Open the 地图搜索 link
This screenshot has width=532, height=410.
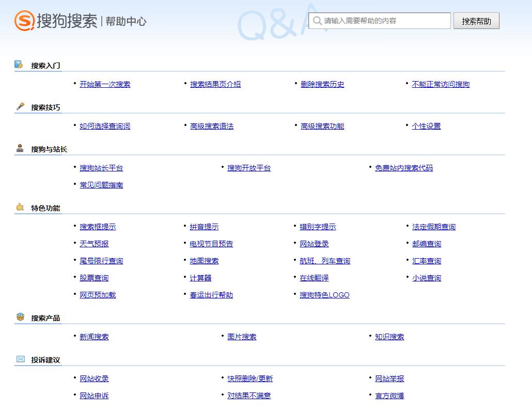[204, 261]
